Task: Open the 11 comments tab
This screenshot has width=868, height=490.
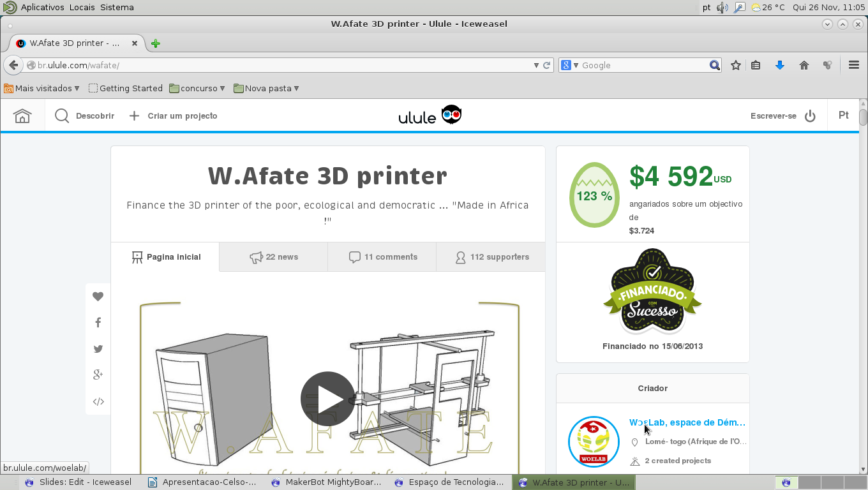Action: point(382,257)
